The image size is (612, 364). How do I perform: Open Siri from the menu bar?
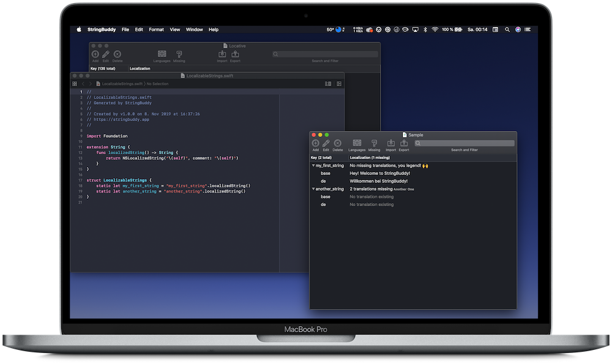[518, 29]
